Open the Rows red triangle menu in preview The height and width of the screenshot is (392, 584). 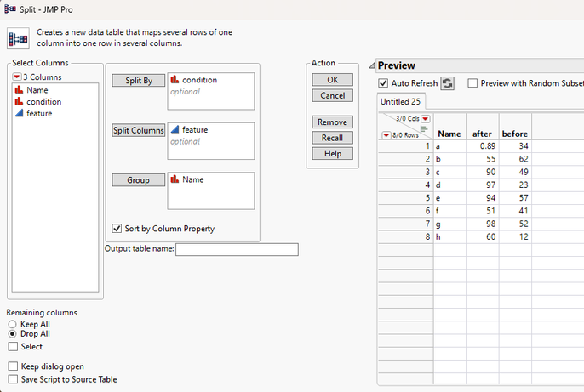pyautogui.click(x=386, y=134)
